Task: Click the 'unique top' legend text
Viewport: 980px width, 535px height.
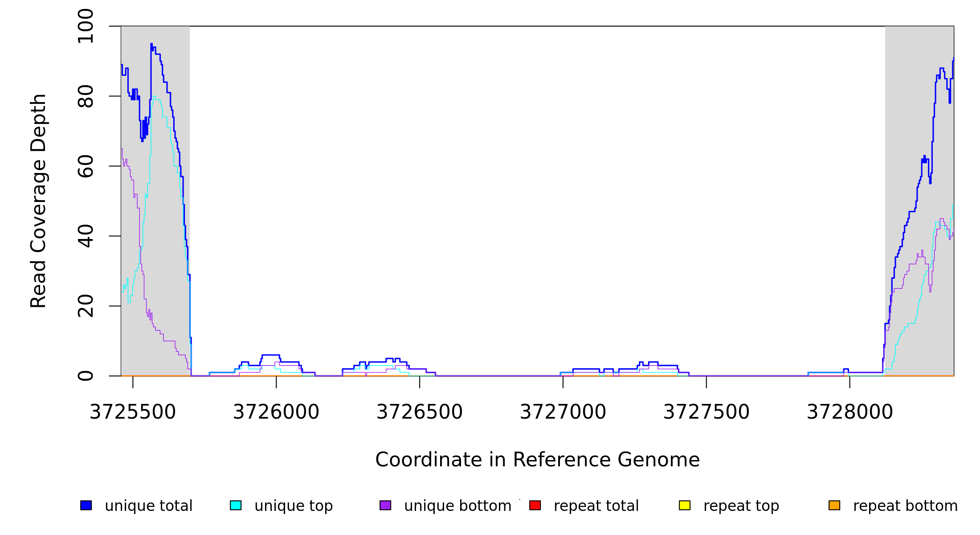Action: coord(294,506)
